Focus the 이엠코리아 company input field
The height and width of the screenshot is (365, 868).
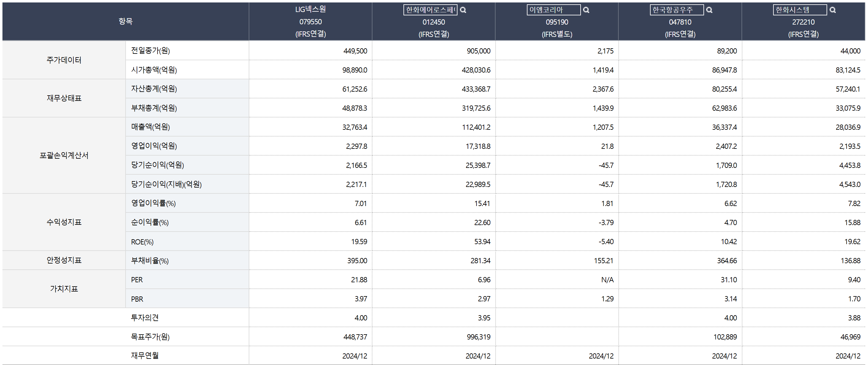(x=553, y=10)
